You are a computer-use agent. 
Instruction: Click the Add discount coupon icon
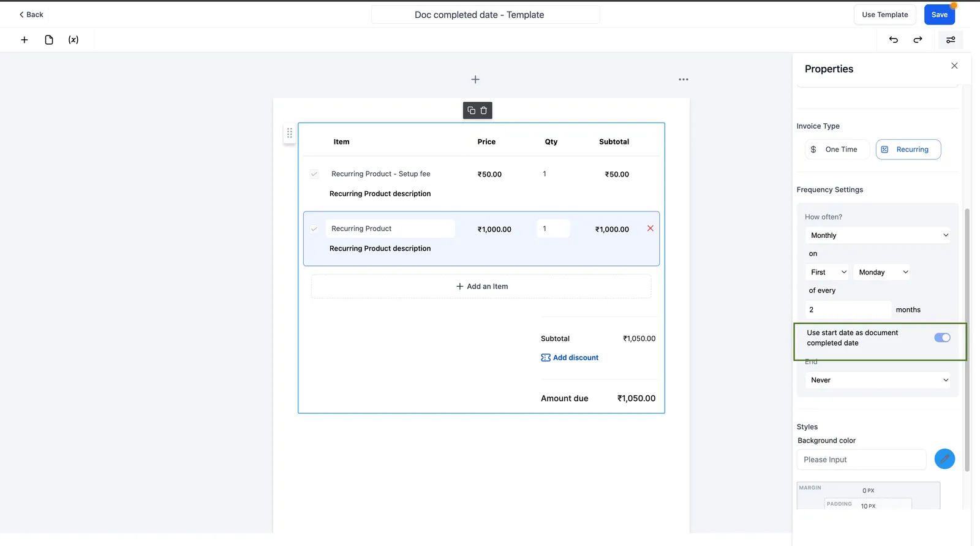[546, 358]
